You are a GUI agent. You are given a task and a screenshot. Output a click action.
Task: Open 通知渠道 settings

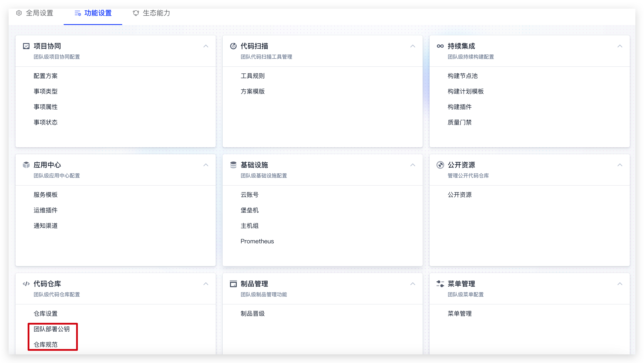click(46, 226)
